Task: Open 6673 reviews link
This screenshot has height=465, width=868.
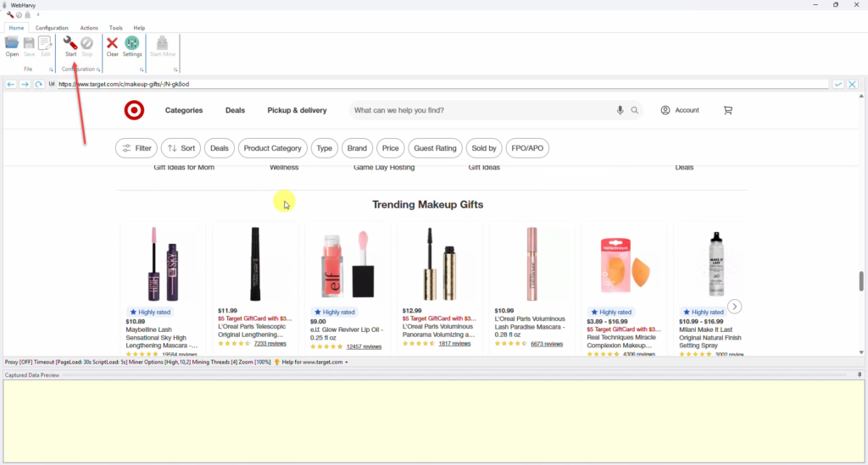Action: (x=547, y=344)
